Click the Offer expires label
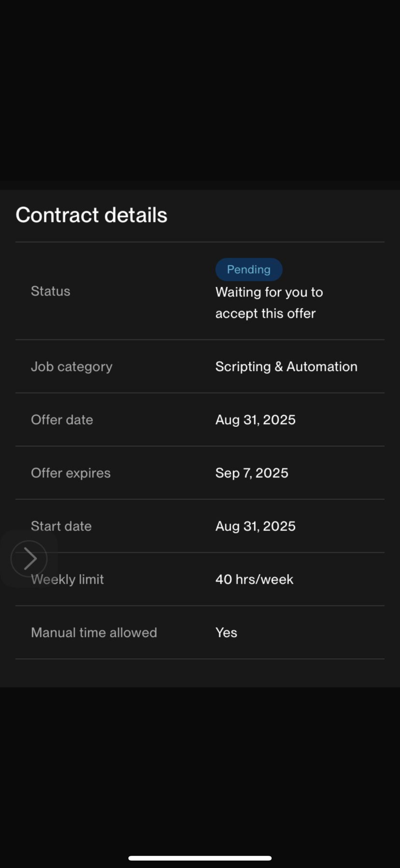400x868 pixels. [70, 473]
